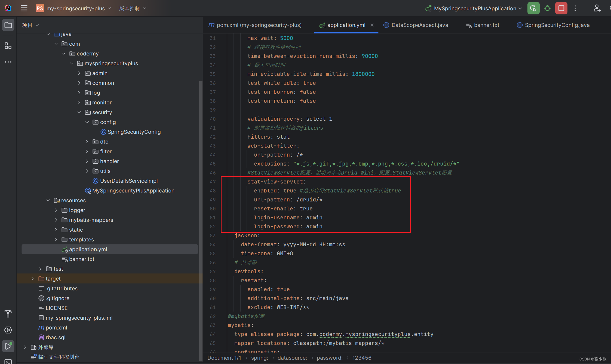Click the datasource: breadcrumb

[x=292, y=358]
